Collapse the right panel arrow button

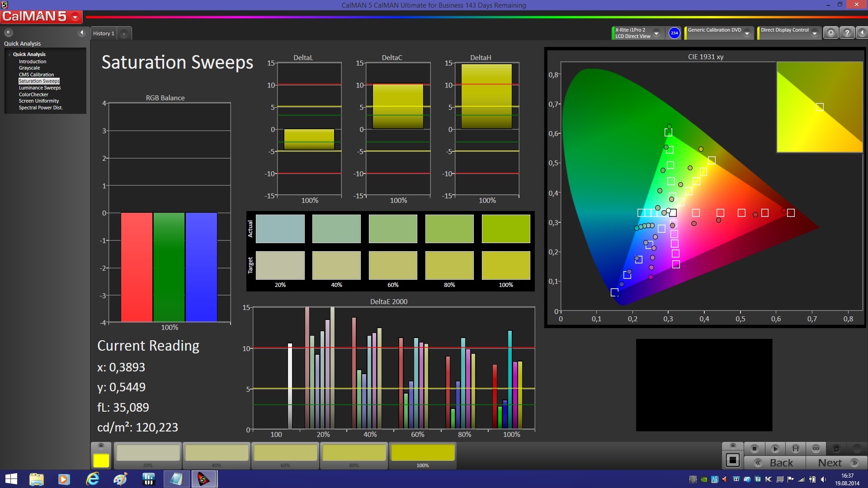pos(862,33)
